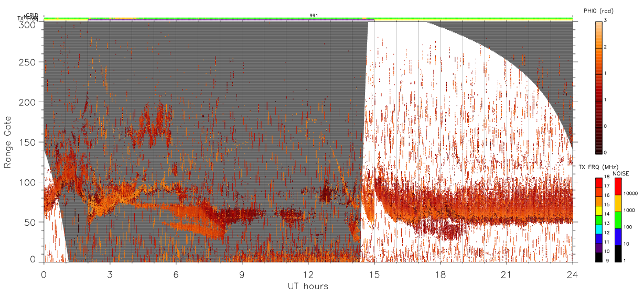
Task: Click the black swatch in TX FRQ legend
Action: point(599,257)
